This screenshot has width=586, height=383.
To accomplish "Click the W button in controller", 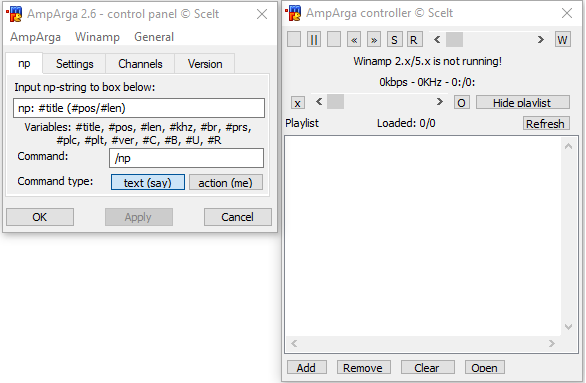I will [x=562, y=40].
